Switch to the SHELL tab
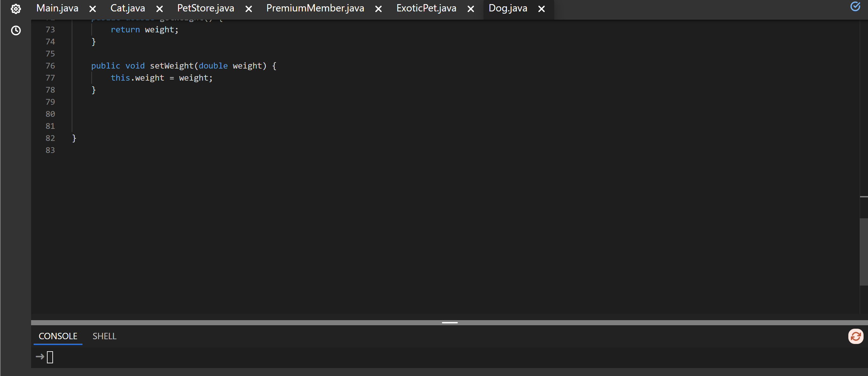868x376 pixels. [104, 336]
